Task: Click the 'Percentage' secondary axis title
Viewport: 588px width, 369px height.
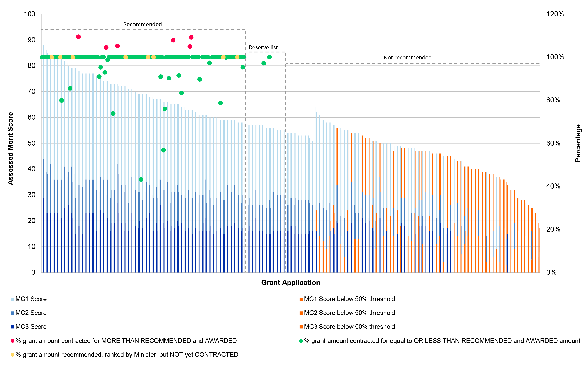Action: (x=578, y=143)
